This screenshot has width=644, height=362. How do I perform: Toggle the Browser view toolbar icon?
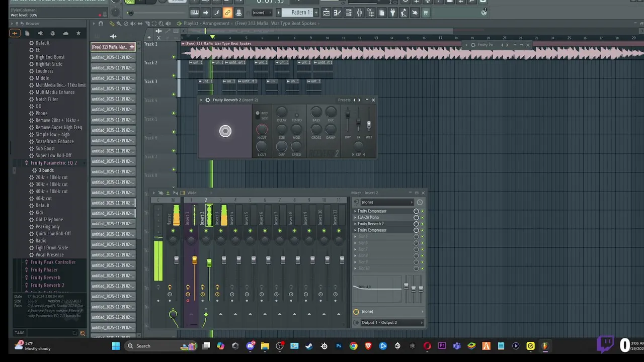[x=370, y=13]
